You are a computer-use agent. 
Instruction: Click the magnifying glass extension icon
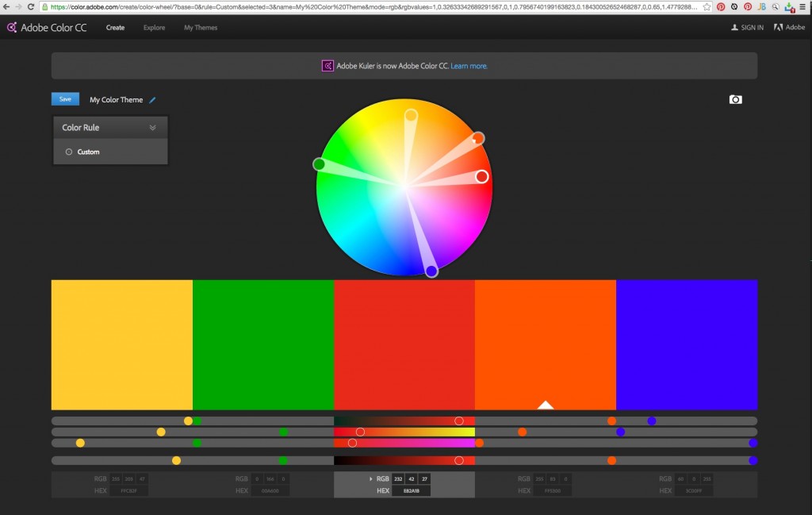pyautogui.click(x=776, y=6)
